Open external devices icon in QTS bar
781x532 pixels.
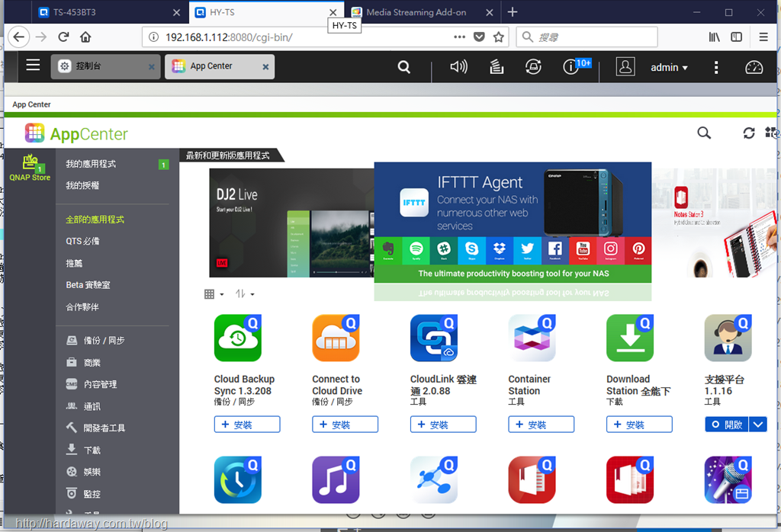coord(533,66)
